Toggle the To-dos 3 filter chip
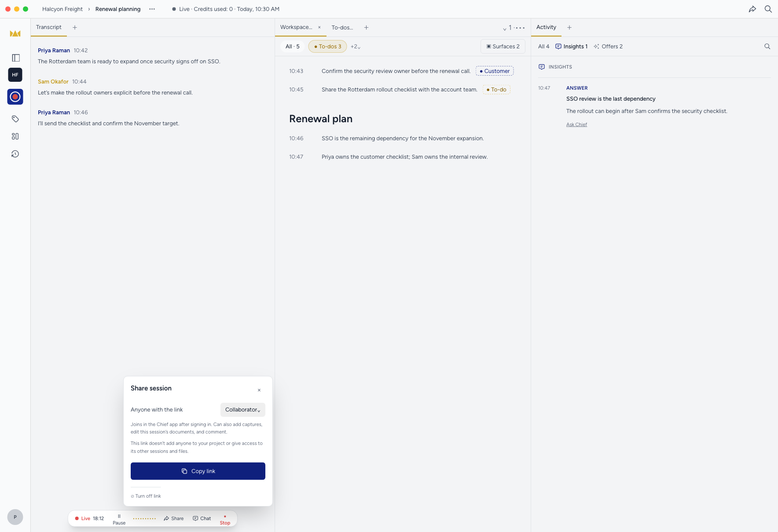The image size is (778, 532). [328, 46]
